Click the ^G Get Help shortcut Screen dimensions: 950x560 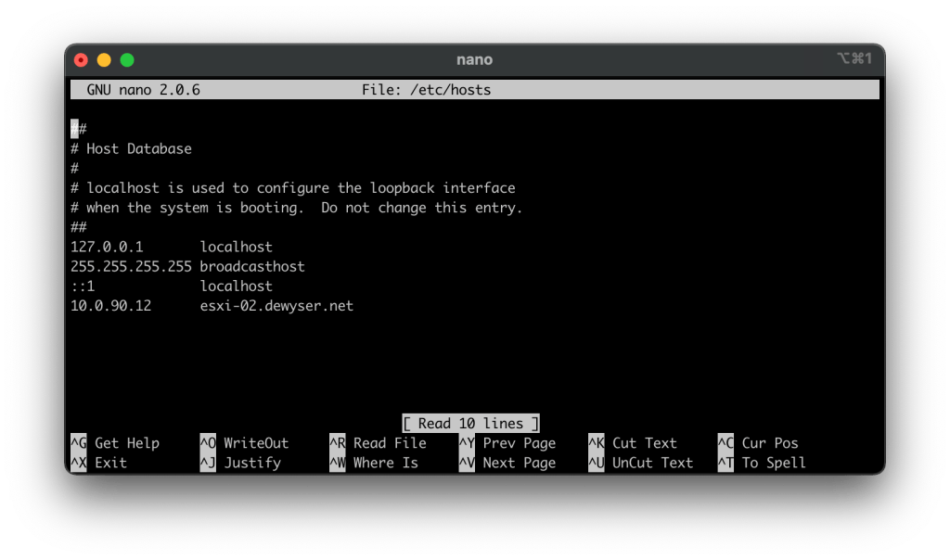coord(115,443)
